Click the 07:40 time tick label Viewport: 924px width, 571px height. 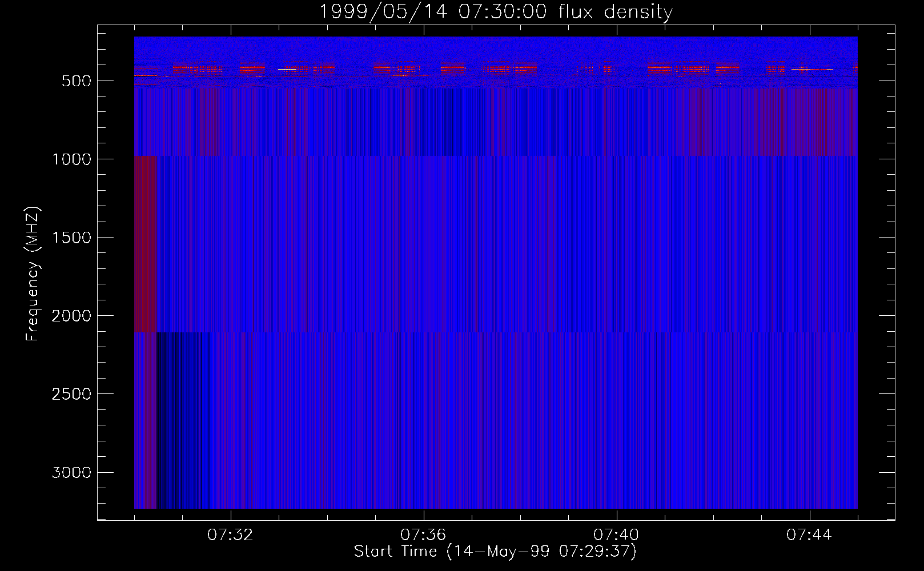tap(616, 535)
